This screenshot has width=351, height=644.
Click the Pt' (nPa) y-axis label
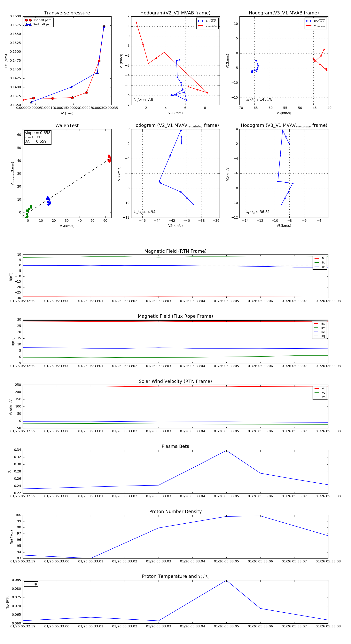pos(6,61)
